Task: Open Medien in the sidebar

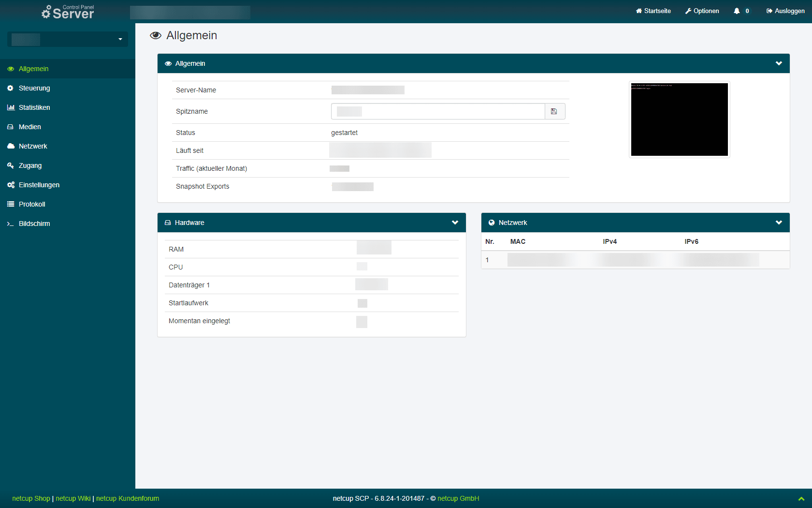Action: [x=30, y=127]
